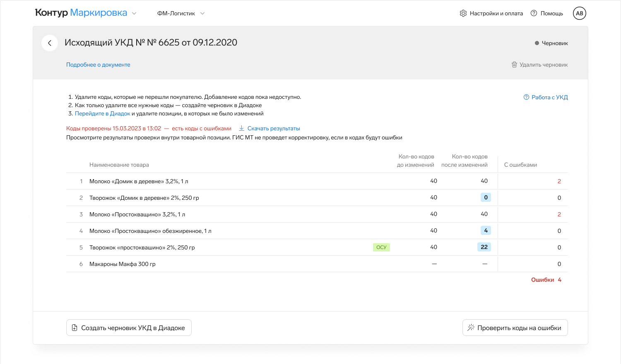The width and height of the screenshot is (621, 364).
Task: Open Настройки и оплата
Action: pos(491,13)
